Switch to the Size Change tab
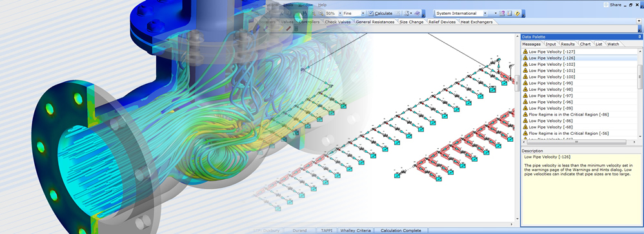This screenshot has height=234, width=644. (412, 22)
